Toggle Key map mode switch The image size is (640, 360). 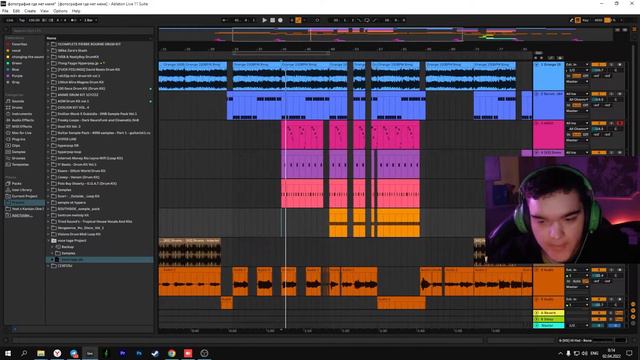[x=585, y=20]
